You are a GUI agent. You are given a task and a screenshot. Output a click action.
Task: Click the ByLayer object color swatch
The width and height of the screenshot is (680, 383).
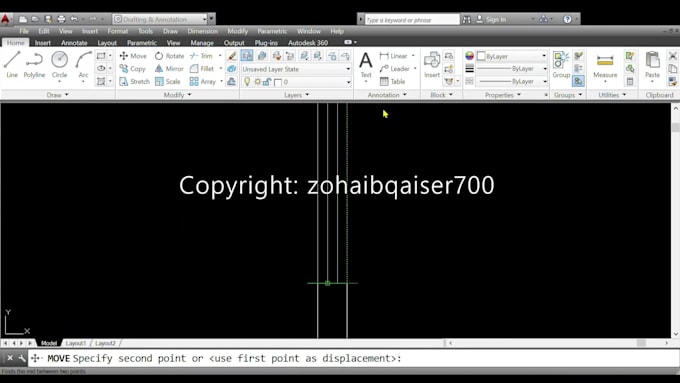click(481, 56)
